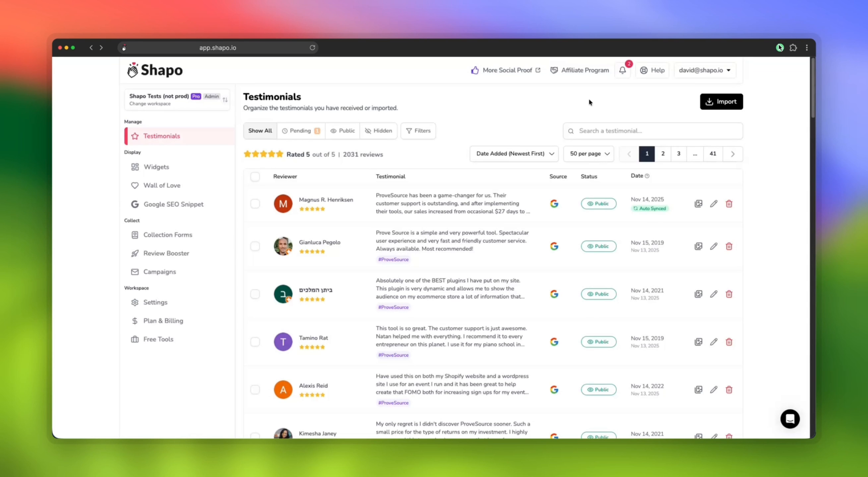
Task: Open Wall of Love
Action: tap(162, 185)
